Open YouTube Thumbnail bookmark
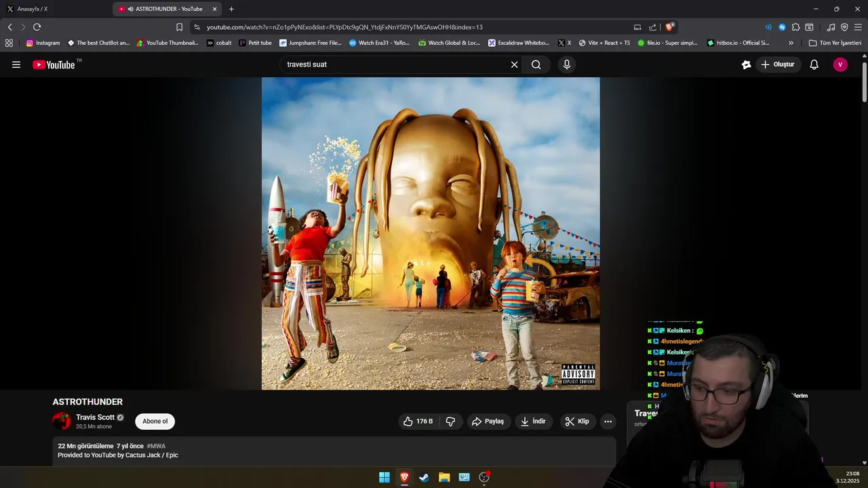This screenshot has width=868, height=488. (x=167, y=43)
